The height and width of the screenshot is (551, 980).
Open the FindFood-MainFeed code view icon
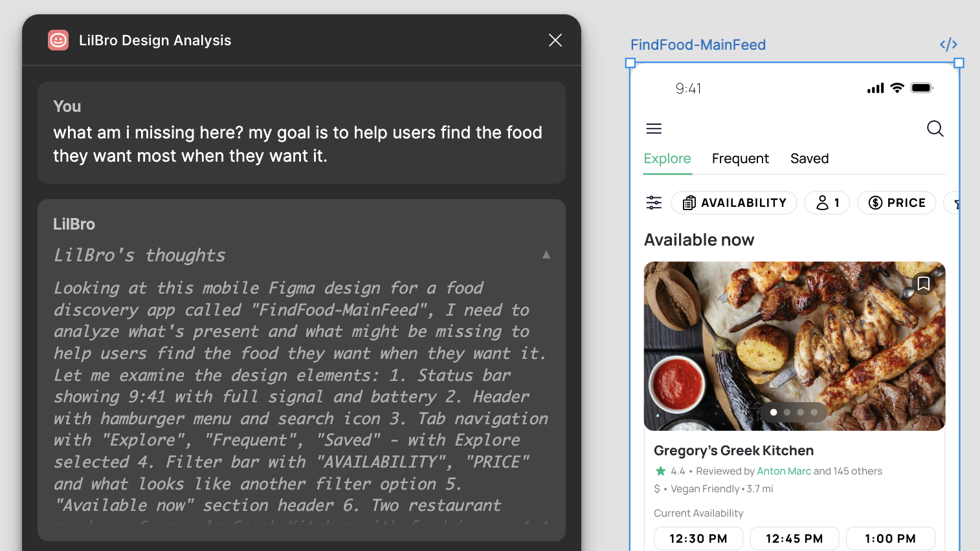coord(948,45)
